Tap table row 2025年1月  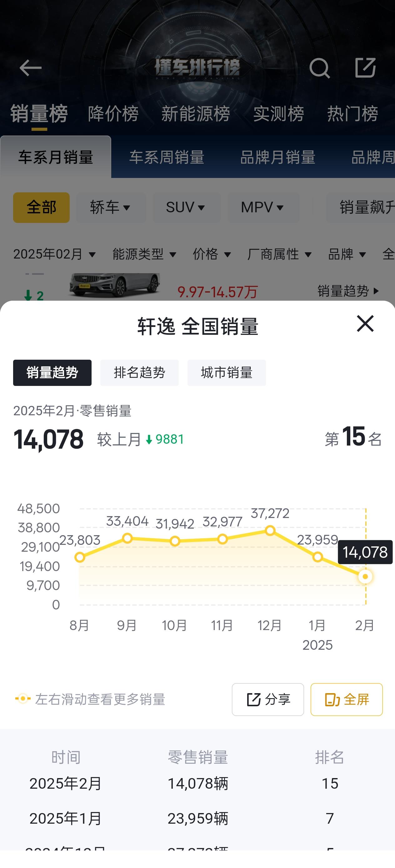pyautogui.click(x=197, y=818)
